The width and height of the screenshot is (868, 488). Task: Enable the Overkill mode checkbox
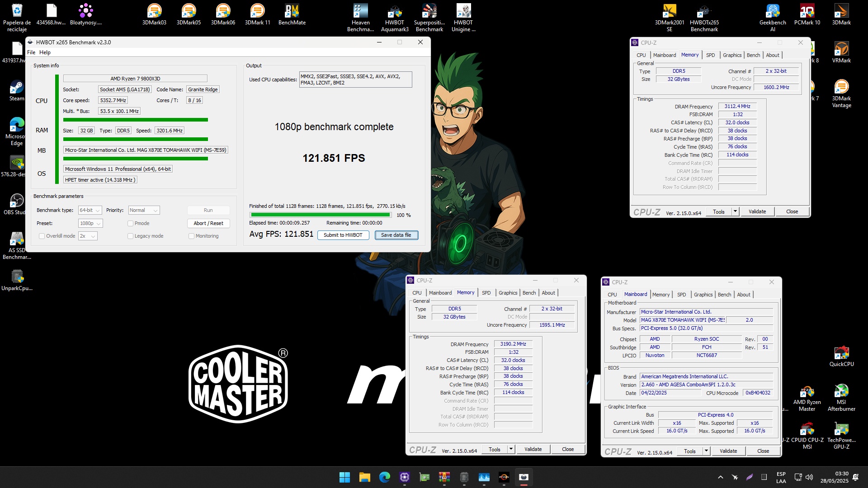(42, 236)
